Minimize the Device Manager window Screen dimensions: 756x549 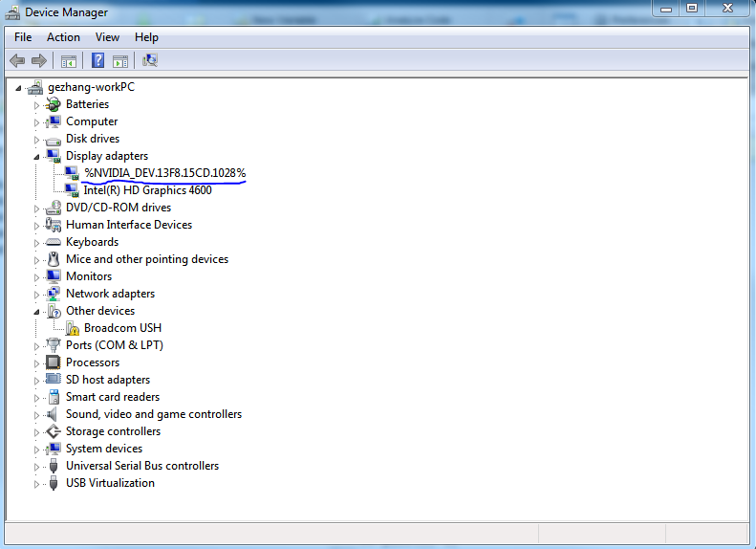[x=666, y=9]
